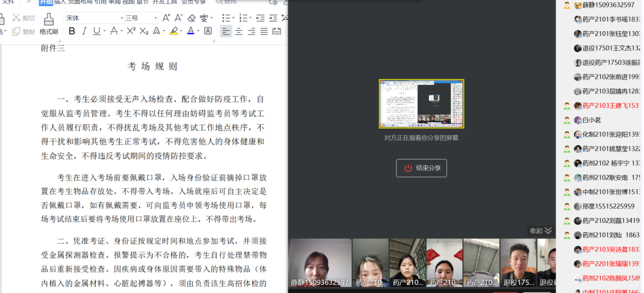The image size is (644, 293).
Task: Click the 结束分享 button
Action: click(422, 168)
